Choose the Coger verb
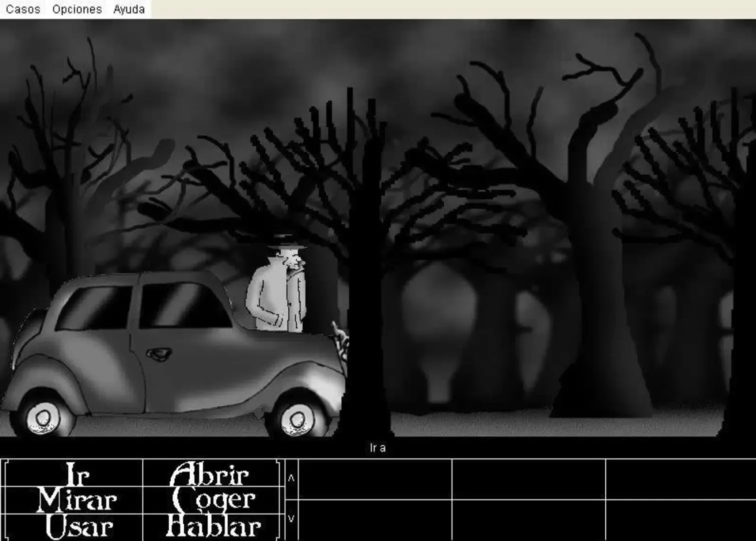 coord(214,500)
